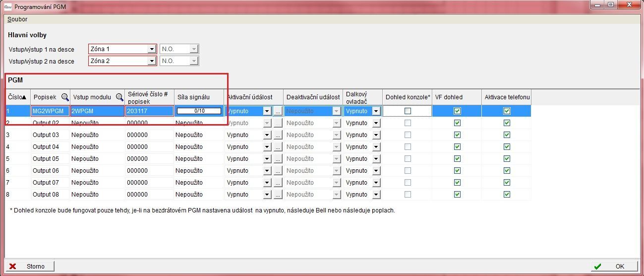Click ellipsis button in row 8 Aktivační událost
The height and width of the screenshot is (276, 644).
pyautogui.click(x=278, y=195)
